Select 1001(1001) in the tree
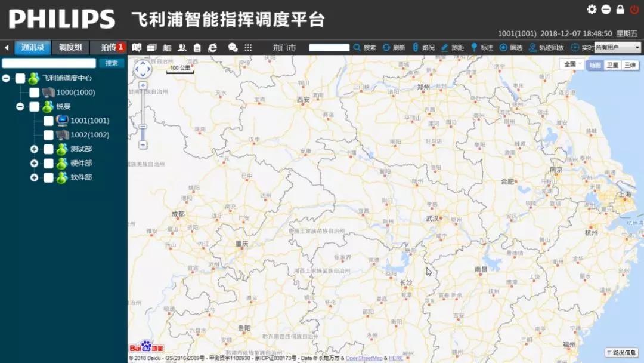 pyautogui.click(x=89, y=121)
